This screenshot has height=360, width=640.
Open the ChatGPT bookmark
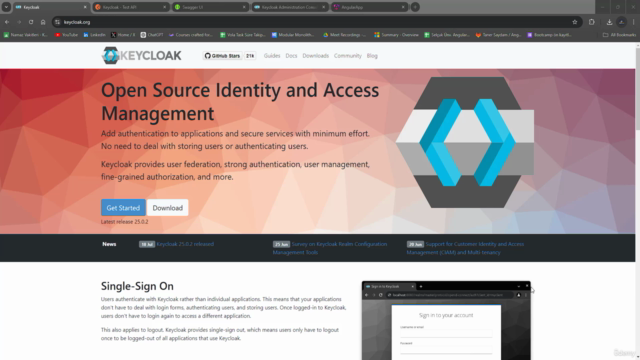[152, 35]
